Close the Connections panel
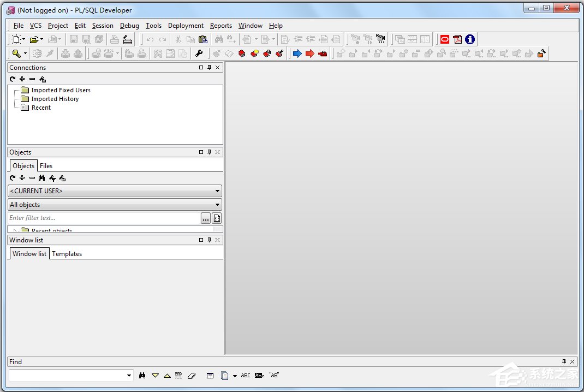The image size is (584, 392). pyautogui.click(x=218, y=68)
